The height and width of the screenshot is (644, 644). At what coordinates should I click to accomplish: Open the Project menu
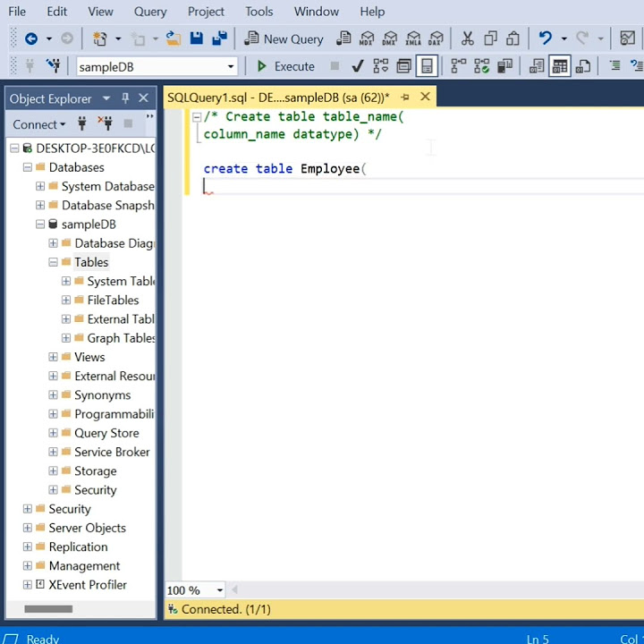click(206, 12)
